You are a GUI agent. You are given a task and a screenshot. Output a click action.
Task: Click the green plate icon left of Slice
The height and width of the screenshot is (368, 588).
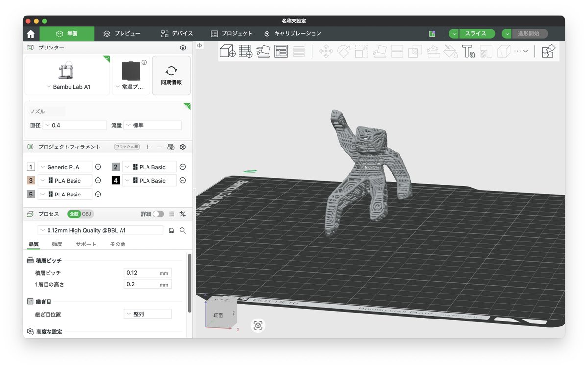[x=432, y=34]
